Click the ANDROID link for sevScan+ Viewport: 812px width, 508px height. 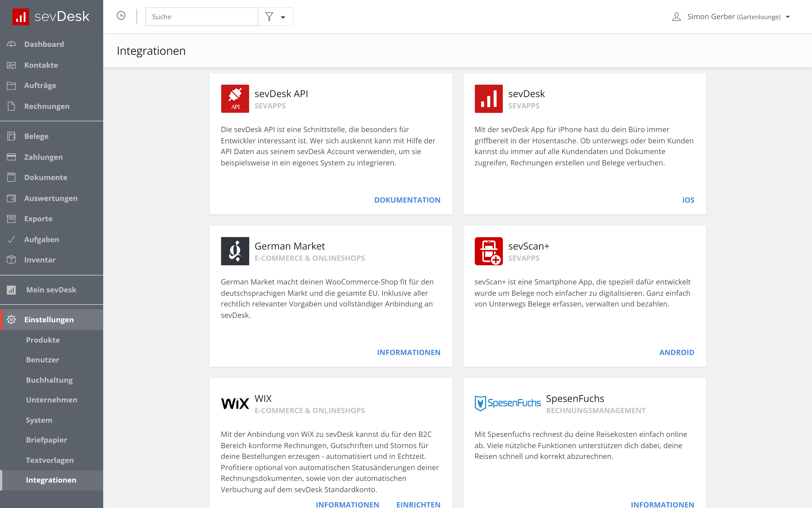pos(677,352)
